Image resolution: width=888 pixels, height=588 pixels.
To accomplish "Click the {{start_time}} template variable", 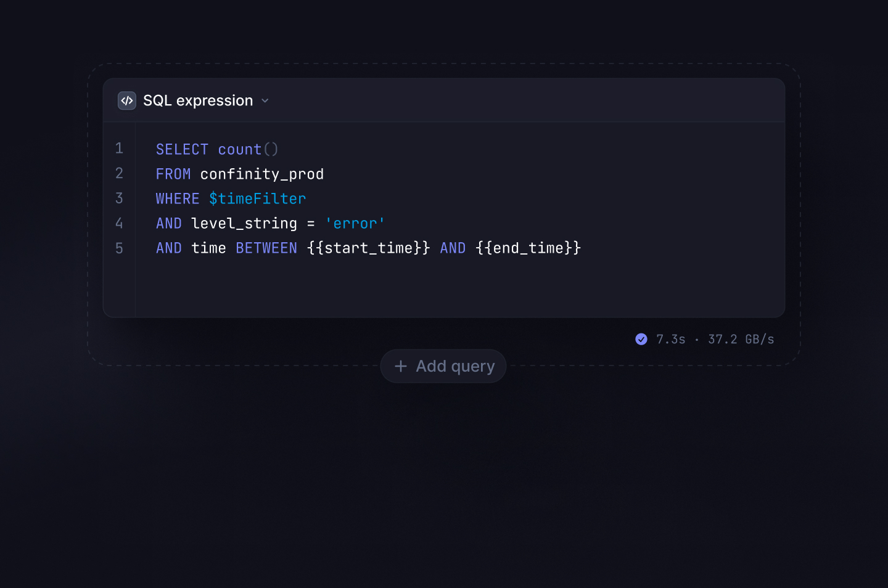I will [x=368, y=248].
